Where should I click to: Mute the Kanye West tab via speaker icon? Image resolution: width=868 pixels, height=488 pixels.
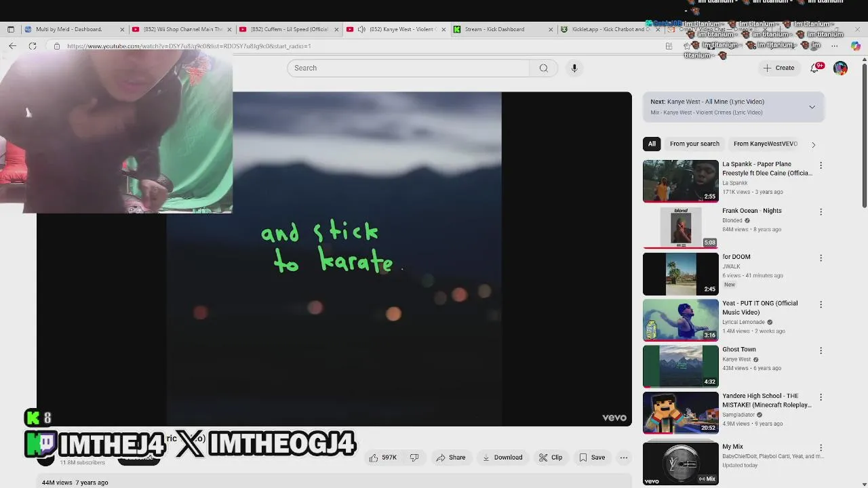[361, 29]
